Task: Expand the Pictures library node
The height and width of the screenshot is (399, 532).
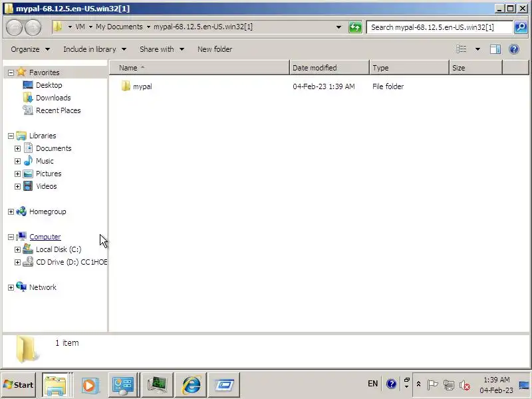Action: pyautogui.click(x=18, y=174)
